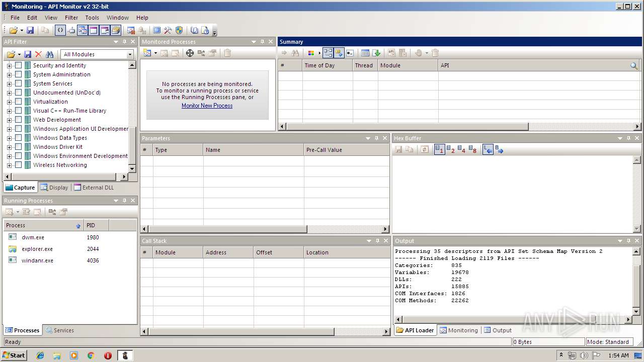Image resolution: width=644 pixels, height=362 pixels.
Task: Search the Summary with magnifier icon
Action: (x=634, y=65)
